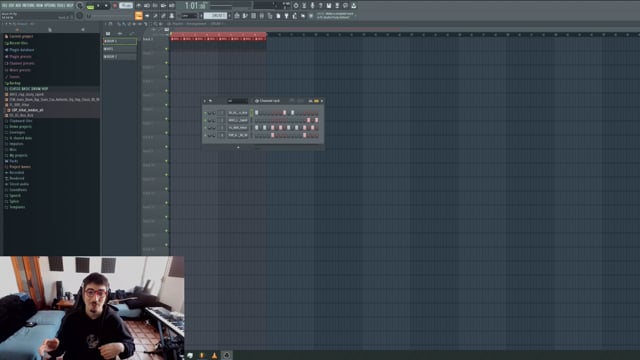
Task: Click the tempo display field
Action: click(126, 6)
